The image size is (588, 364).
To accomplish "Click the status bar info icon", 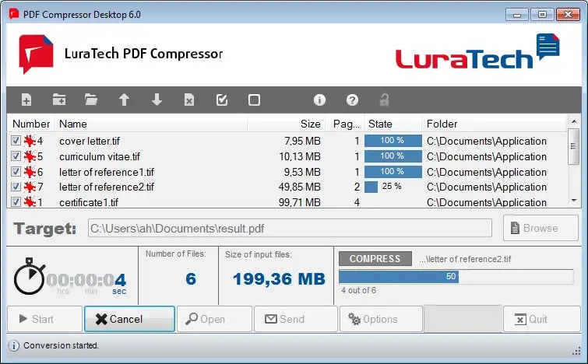I will pyautogui.click(x=13, y=345).
